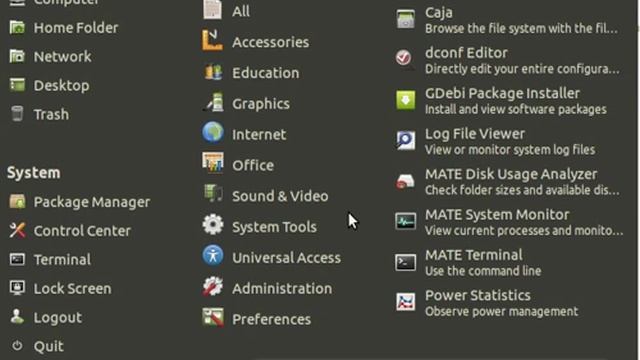
Task: Open the Administration menu category
Action: [282, 289]
